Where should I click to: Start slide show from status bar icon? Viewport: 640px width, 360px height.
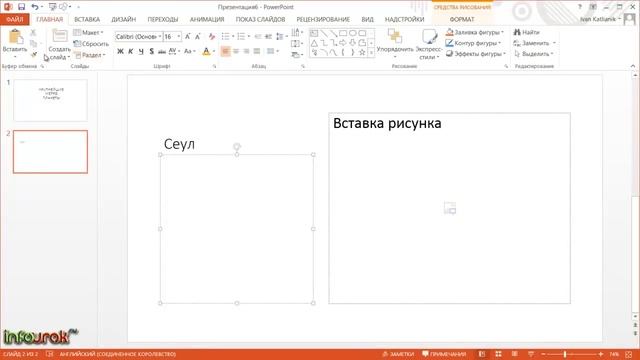[531, 354]
